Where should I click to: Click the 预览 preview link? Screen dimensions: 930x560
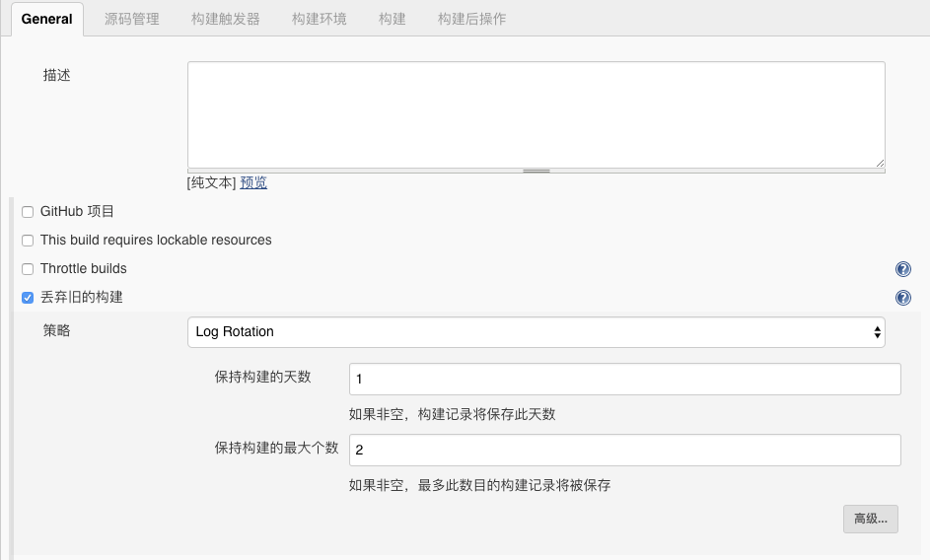253,182
